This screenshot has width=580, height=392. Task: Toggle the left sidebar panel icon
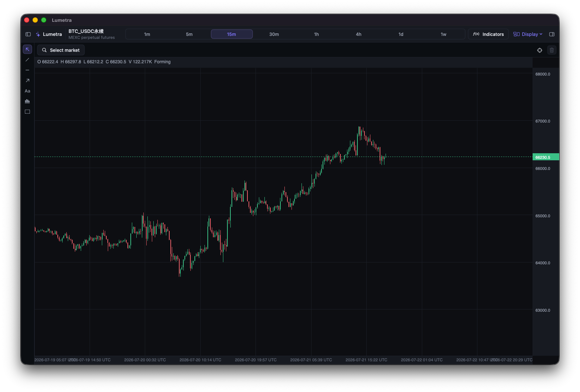28,34
